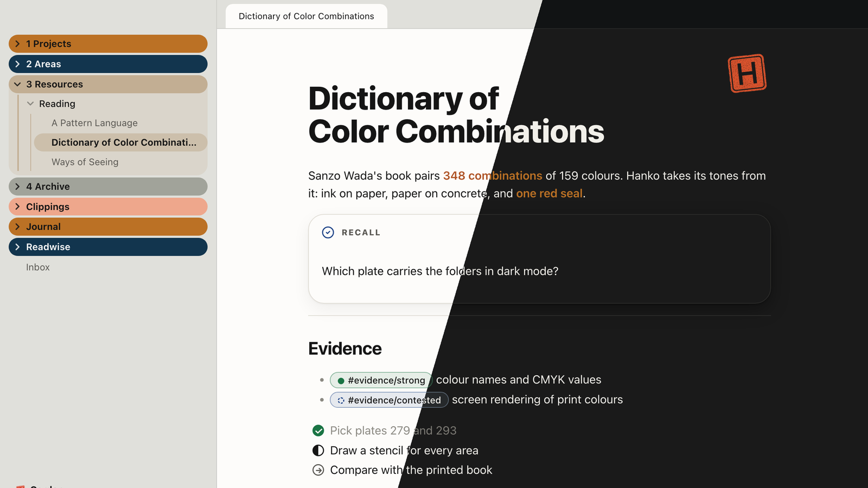Open the Ways of Seeing note
Viewport: 868px width, 488px height.
[x=85, y=162]
